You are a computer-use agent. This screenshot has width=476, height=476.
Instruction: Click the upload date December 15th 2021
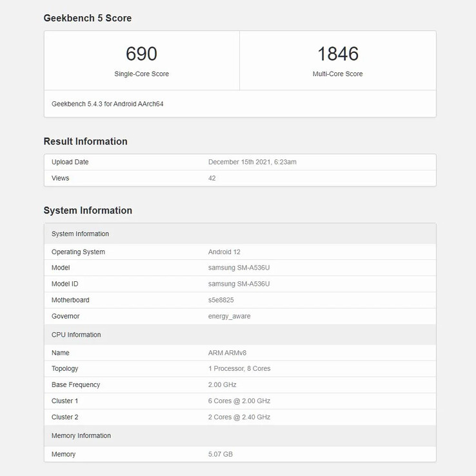[x=252, y=162]
